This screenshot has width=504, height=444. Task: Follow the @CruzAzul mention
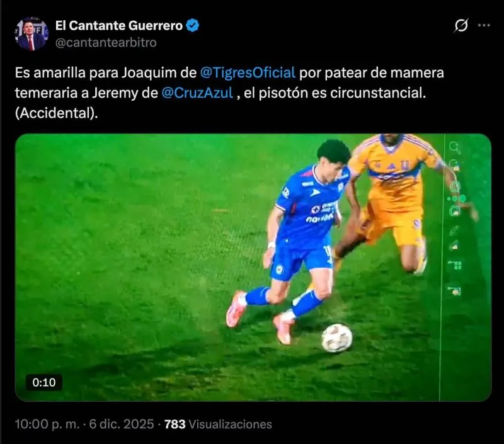pyautogui.click(x=197, y=93)
